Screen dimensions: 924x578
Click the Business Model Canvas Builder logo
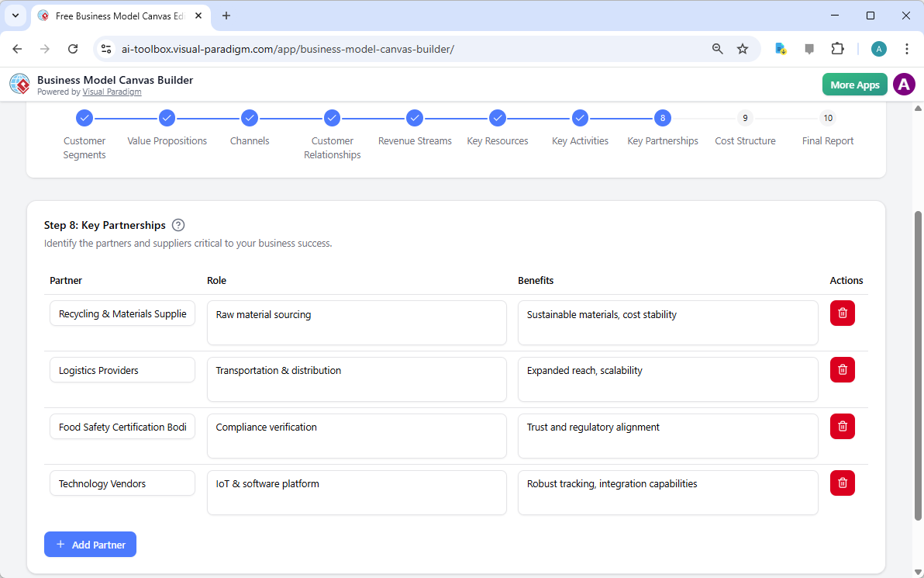coord(19,84)
